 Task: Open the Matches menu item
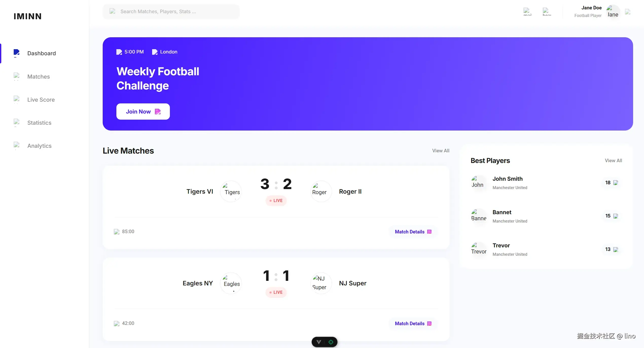pyautogui.click(x=39, y=77)
